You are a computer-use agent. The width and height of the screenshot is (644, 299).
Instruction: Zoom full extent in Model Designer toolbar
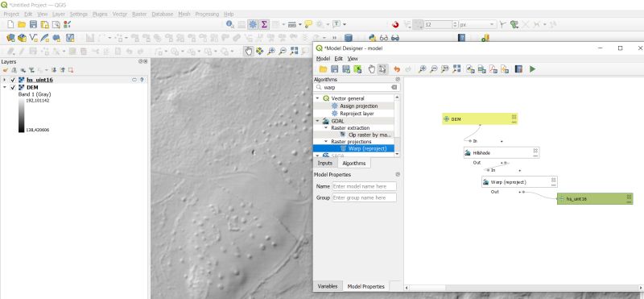(x=456, y=69)
